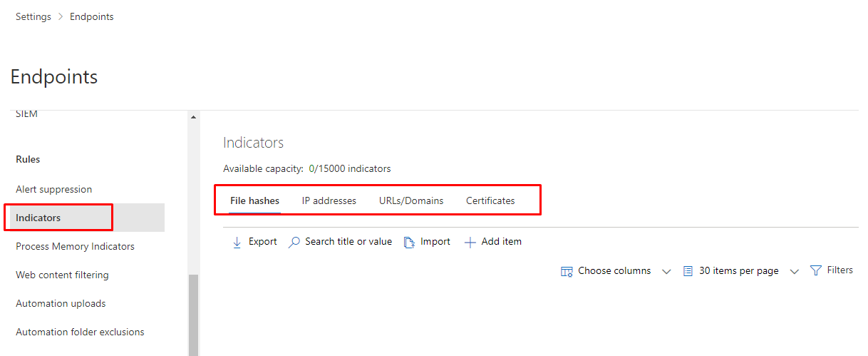The width and height of the screenshot is (868, 356).
Task: Open Automation folder exclusions
Action: 80,332
